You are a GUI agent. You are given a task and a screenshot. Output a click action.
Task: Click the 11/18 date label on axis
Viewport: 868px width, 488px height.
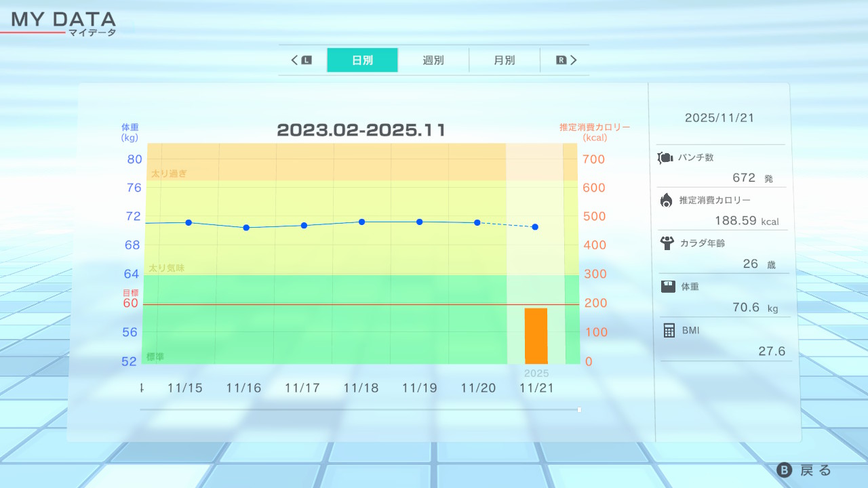pos(361,388)
